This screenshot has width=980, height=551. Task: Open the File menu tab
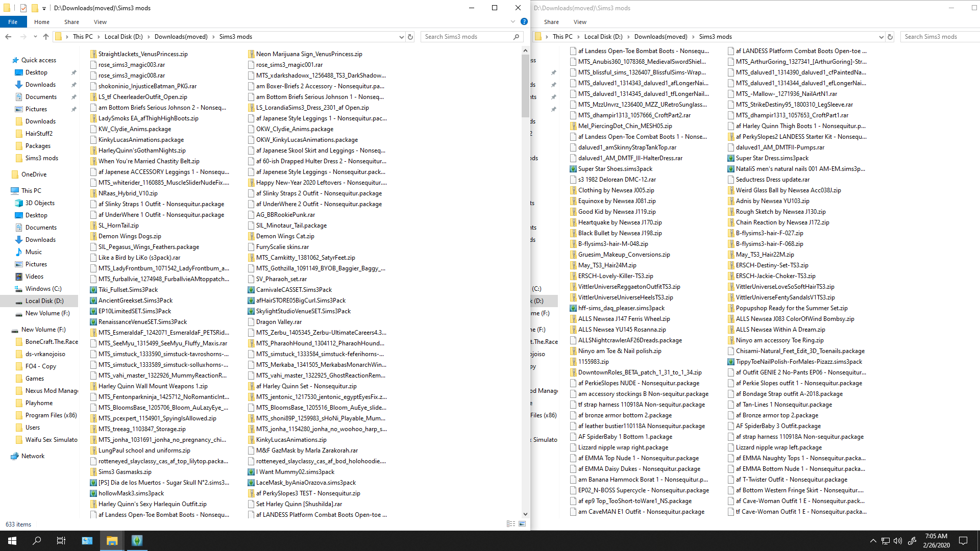(13, 22)
